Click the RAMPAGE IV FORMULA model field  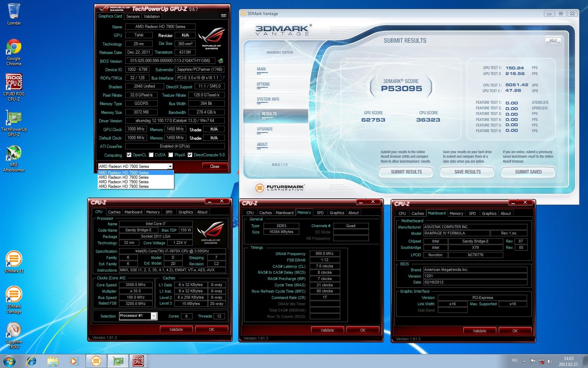[x=456, y=233]
